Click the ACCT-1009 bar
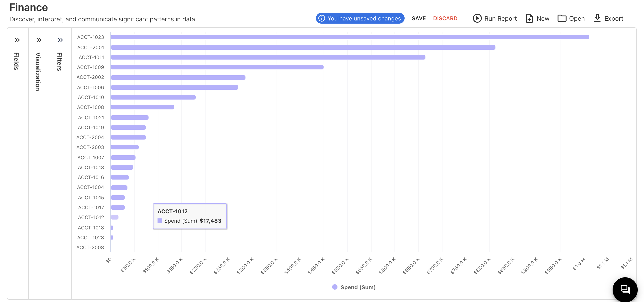This screenshot has height=302, width=644. click(217, 67)
